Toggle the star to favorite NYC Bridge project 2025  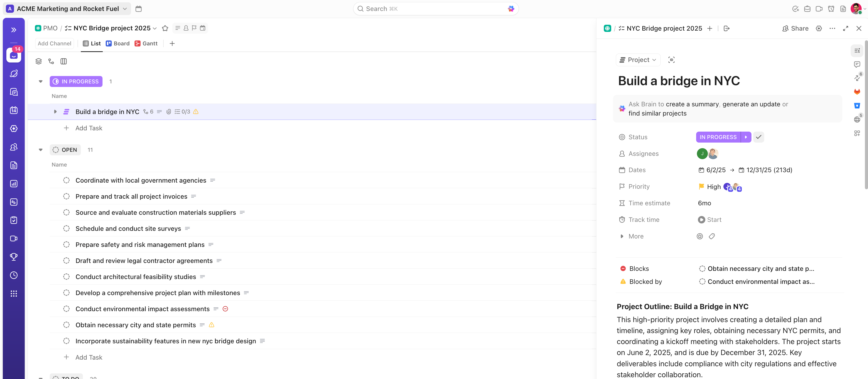165,28
